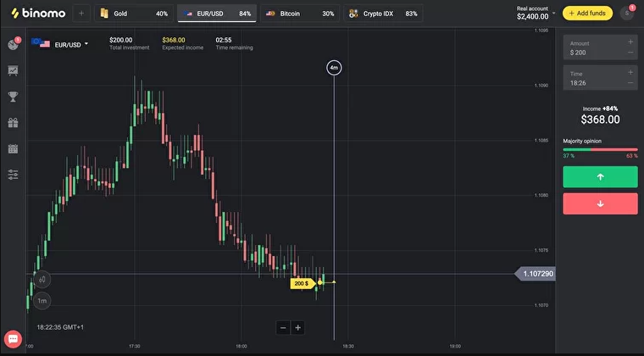The height and width of the screenshot is (356, 644).
Task: Click the Binomo logo
Action: (38, 14)
